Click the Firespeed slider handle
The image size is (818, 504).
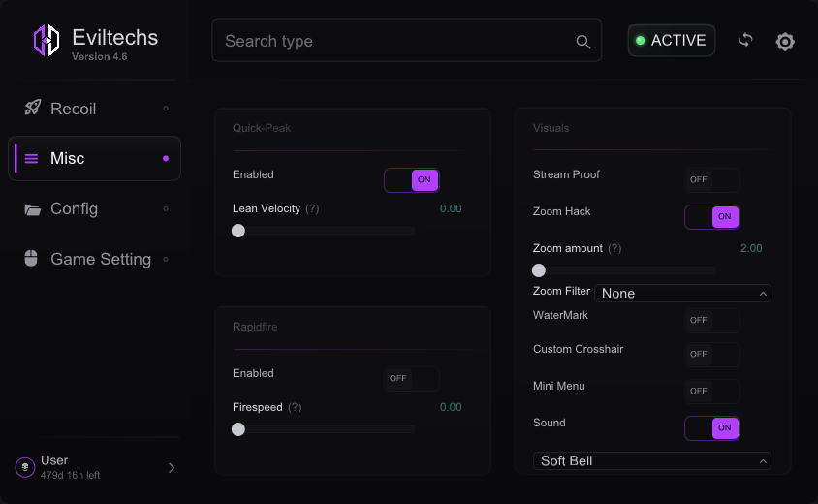238,429
